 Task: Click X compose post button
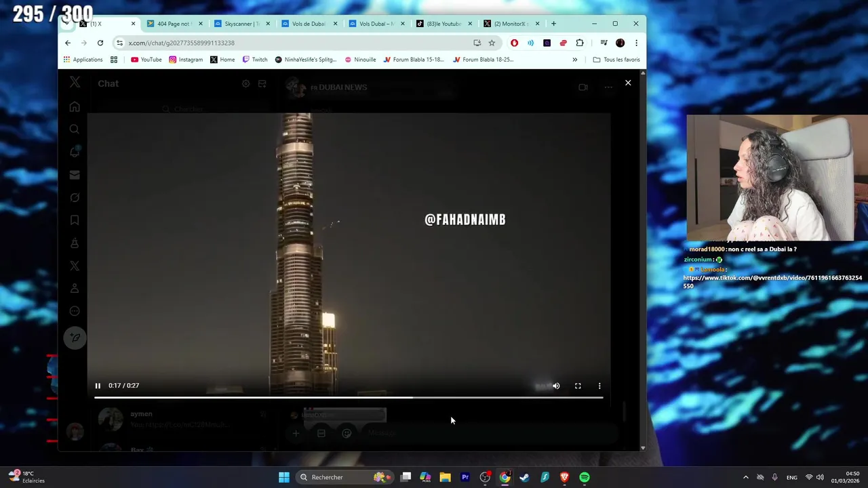75,338
